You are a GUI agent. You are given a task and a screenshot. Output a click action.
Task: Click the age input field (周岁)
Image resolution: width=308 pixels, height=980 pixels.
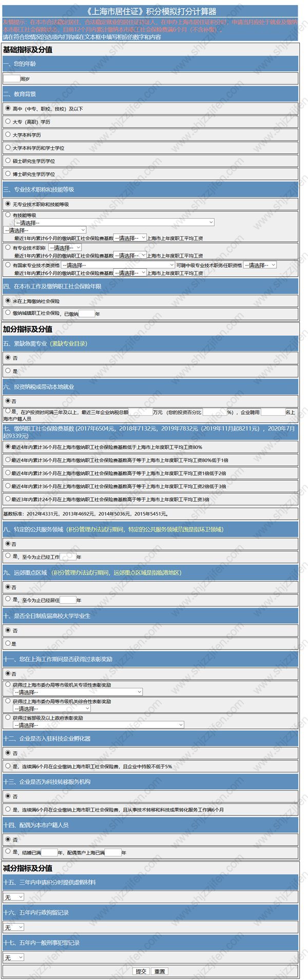click(11, 79)
